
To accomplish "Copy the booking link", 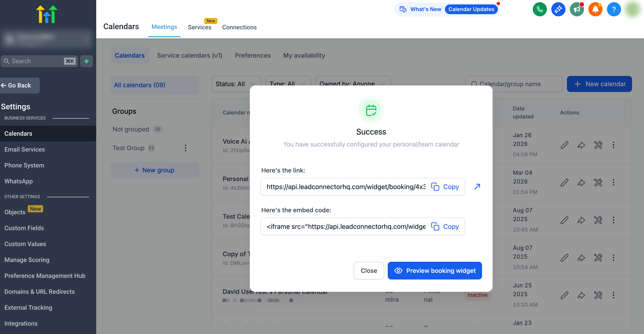I will point(445,187).
